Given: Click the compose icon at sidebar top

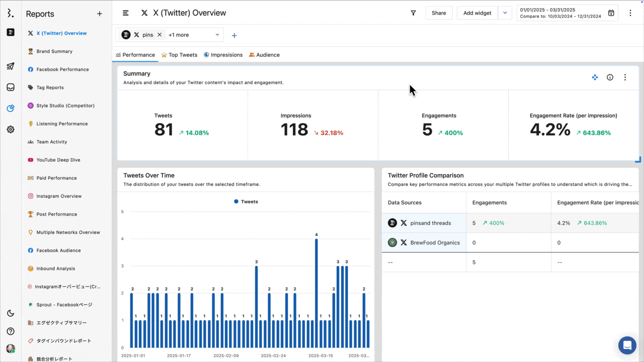Looking at the screenshot, I should 10,33.
